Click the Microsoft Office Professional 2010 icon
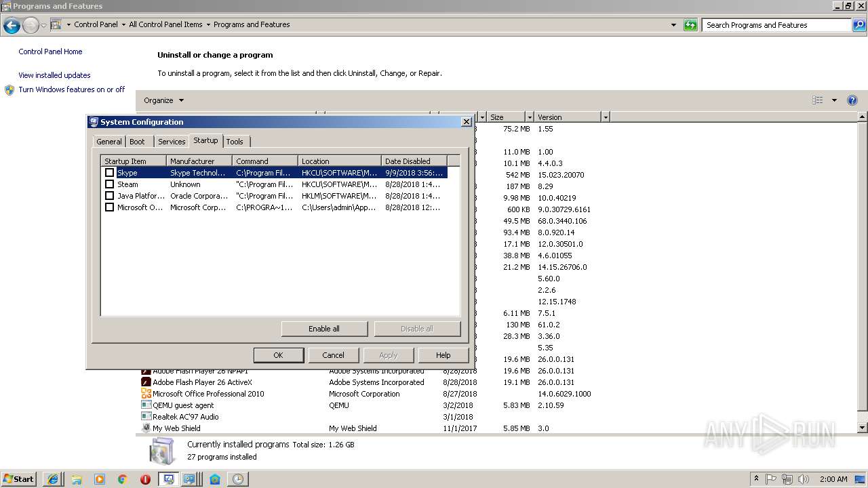 (x=146, y=394)
